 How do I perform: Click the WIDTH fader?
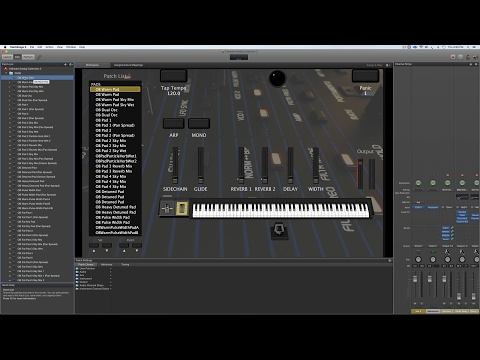[x=315, y=165]
